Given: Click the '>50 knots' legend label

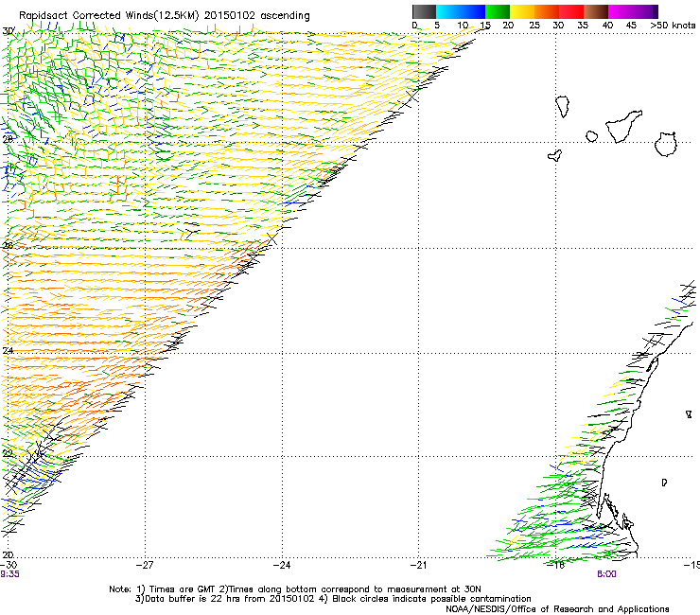Looking at the screenshot, I should tap(673, 26).
